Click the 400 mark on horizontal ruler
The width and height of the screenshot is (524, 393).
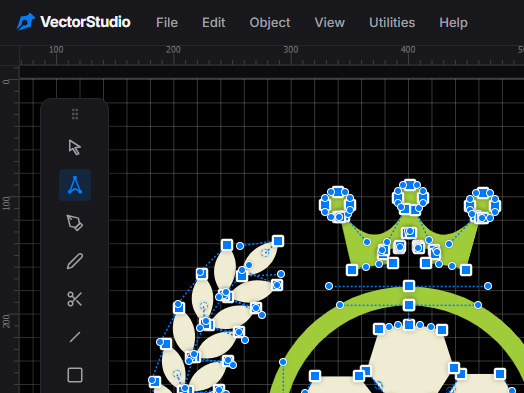click(x=408, y=49)
